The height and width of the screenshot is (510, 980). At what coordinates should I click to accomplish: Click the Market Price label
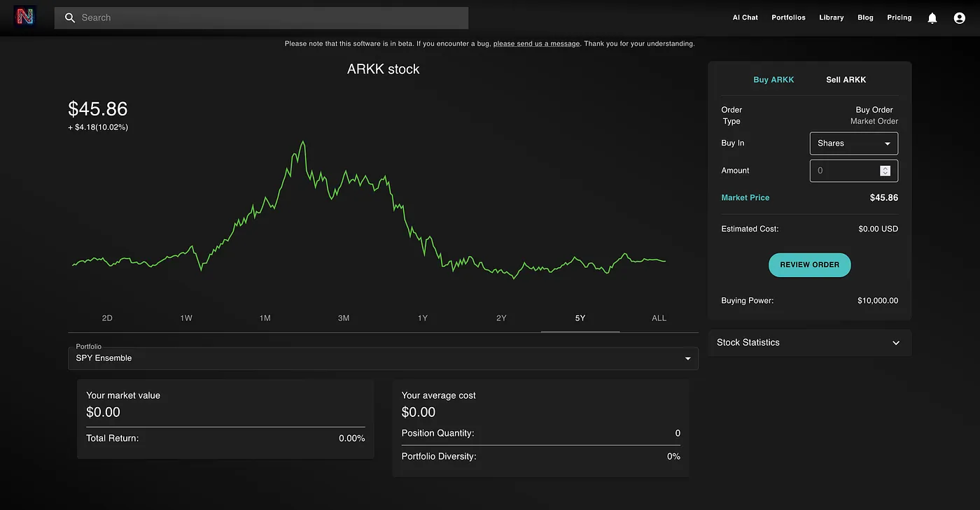point(745,198)
